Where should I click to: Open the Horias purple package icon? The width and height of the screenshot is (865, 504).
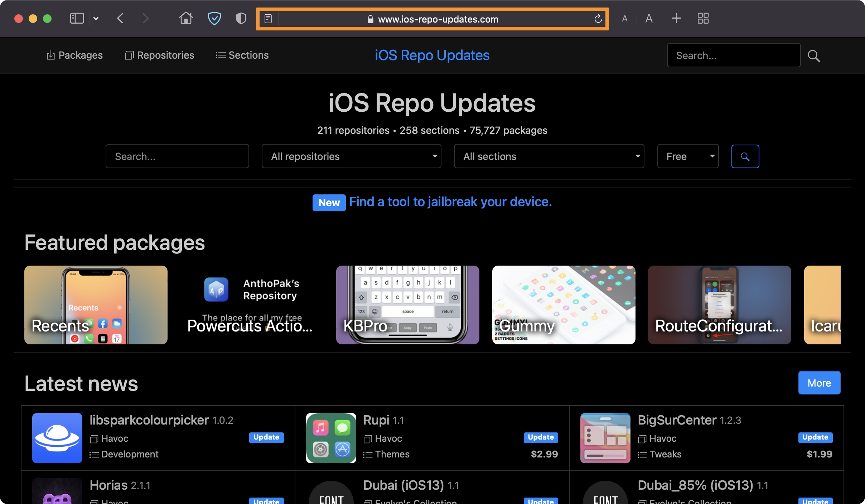point(57,491)
